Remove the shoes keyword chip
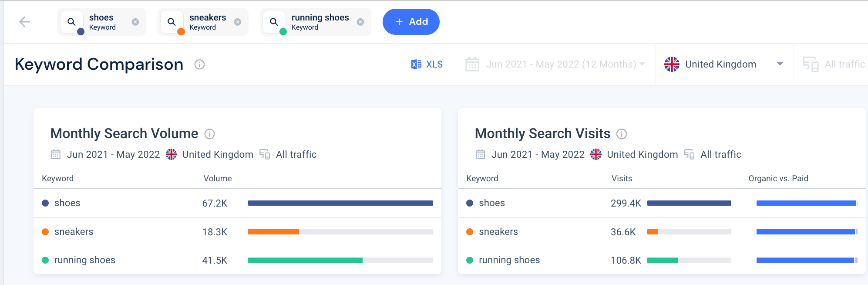Screen dimensions: 868x285 pos(135,22)
